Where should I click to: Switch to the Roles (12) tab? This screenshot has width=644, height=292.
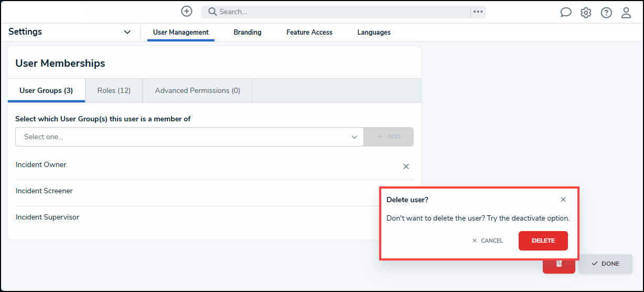pyautogui.click(x=114, y=90)
